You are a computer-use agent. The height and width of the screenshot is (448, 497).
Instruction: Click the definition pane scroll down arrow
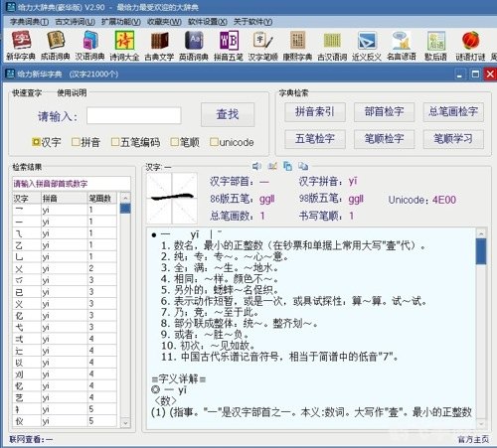481,423
